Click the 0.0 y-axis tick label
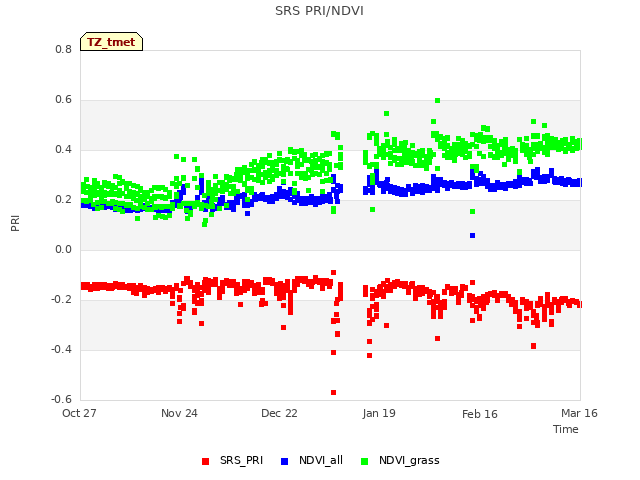 pyautogui.click(x=63, y=249)
